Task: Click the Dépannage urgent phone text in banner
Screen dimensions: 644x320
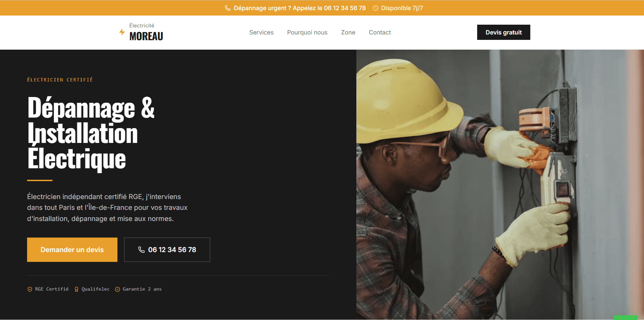Action: [x=299, y=8]
